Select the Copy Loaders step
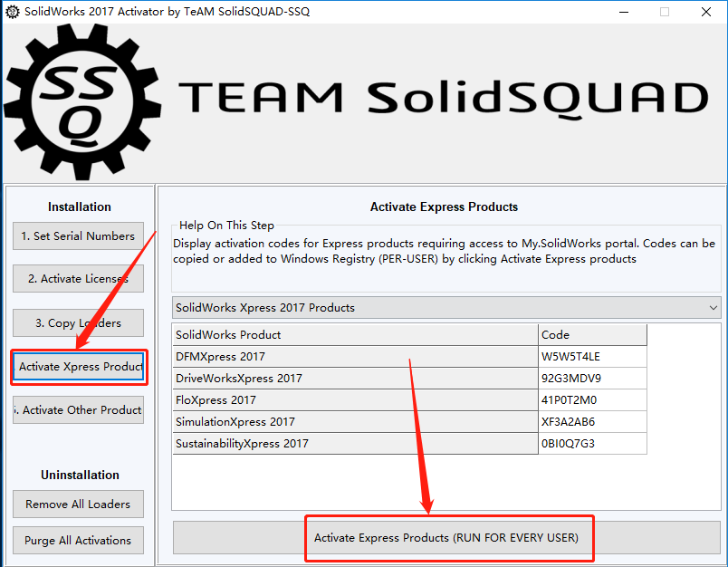The image size is (728, 567). (78, 322)
